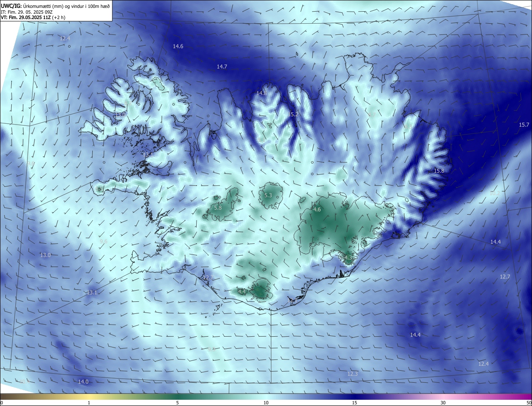Viewport: 532px width, 406px height.
Task: Click the 15.7 value label on the map
Action: tap(524, 125)
